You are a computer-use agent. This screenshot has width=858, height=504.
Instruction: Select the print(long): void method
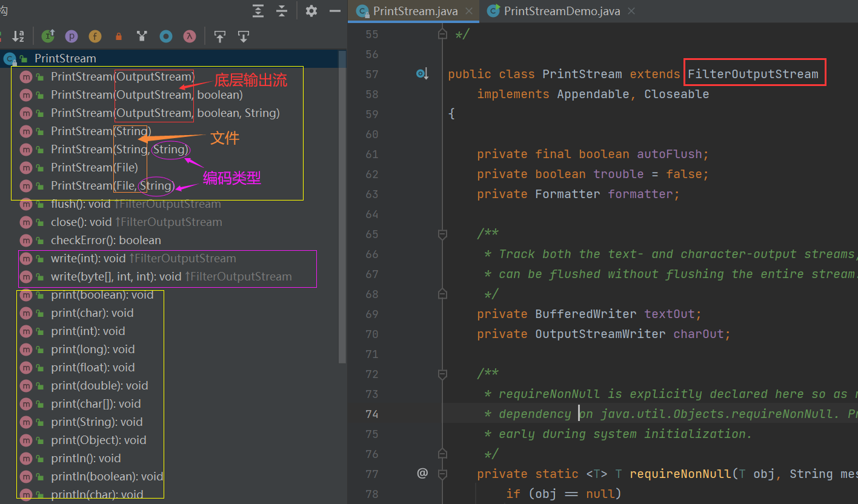(93, 350)
